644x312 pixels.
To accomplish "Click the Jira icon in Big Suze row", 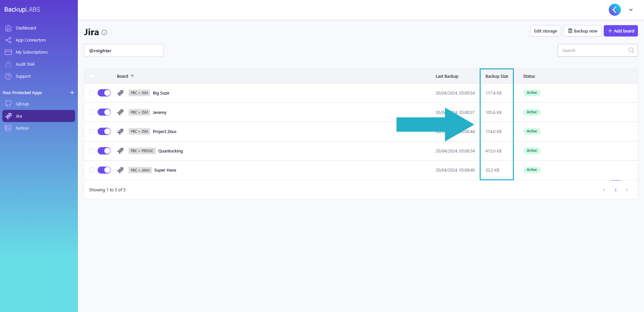I will (x=120, y=93).
